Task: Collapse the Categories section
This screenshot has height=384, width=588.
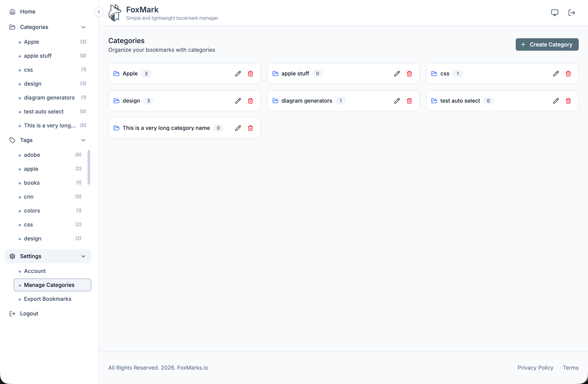Action: [x=83, y=27]
